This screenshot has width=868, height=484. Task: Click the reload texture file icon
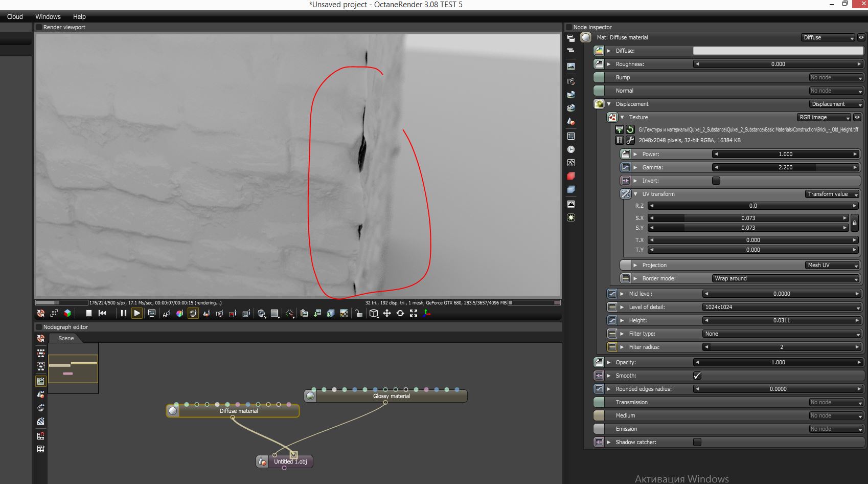[x=630, y=130]
